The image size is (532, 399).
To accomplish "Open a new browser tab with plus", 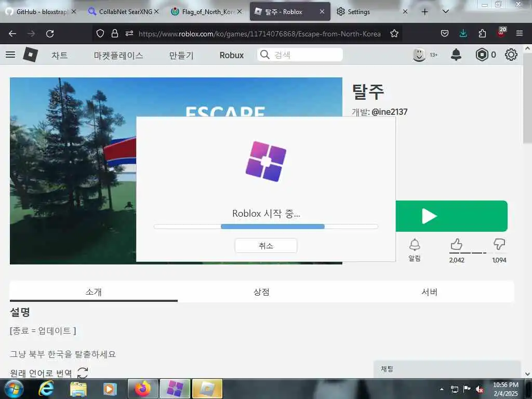I will point(424,12).
